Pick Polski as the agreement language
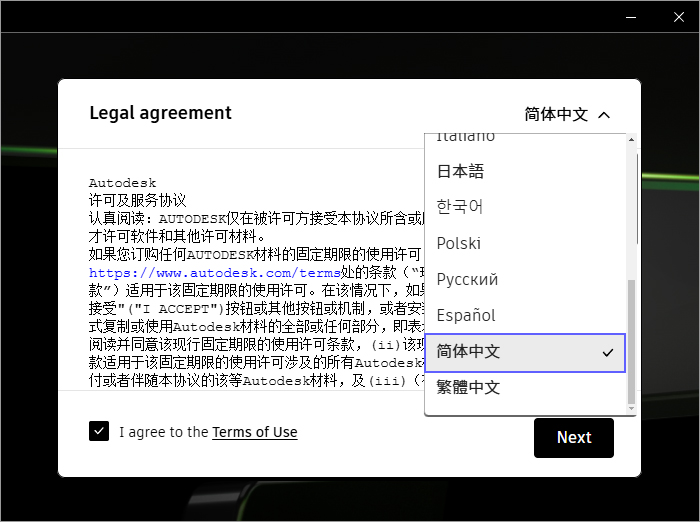 pyautogui.click(x=525, y=243)
